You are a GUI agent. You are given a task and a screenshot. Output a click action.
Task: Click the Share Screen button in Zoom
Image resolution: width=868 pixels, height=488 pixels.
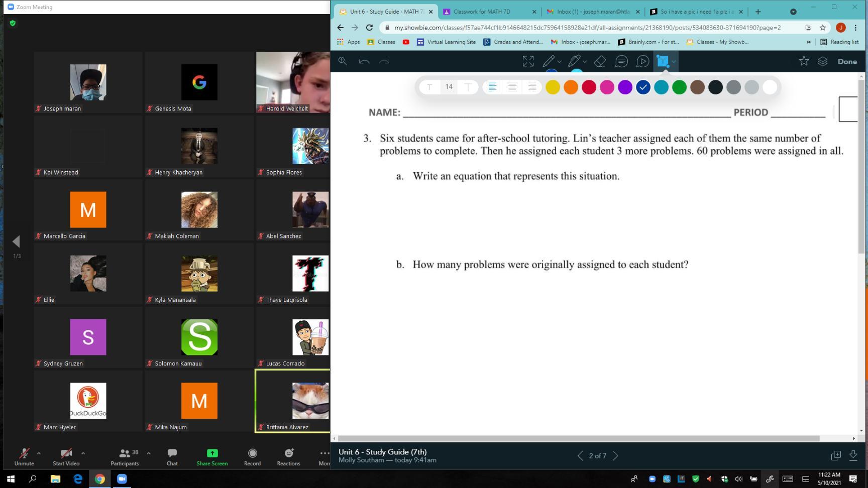[212, 457]
